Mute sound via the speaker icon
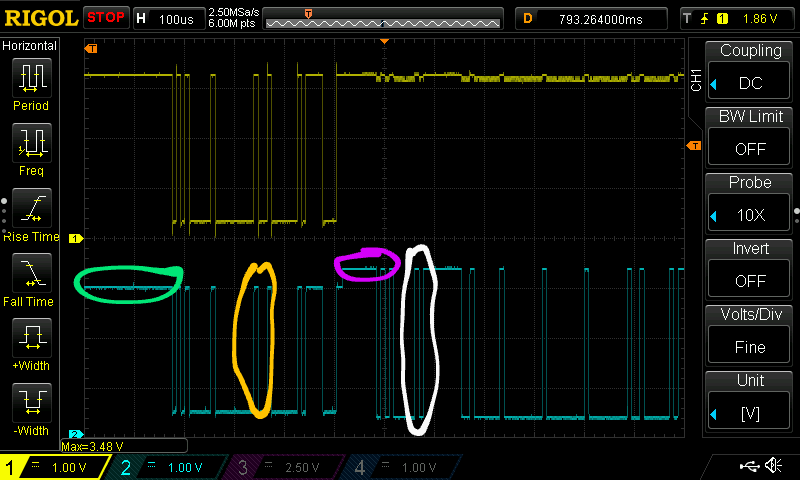The height and width of the screenshot is (480, 800). (x=773, y=466)
